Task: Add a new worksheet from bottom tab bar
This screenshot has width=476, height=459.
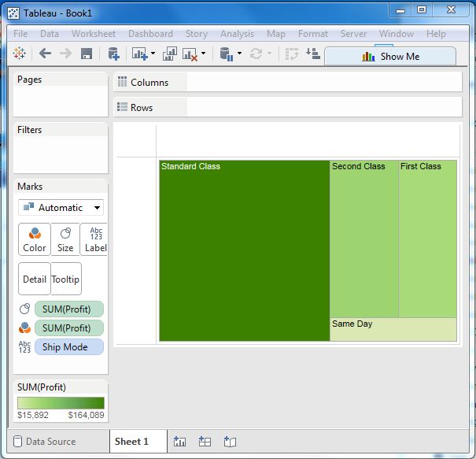Action: pos(179,442)
